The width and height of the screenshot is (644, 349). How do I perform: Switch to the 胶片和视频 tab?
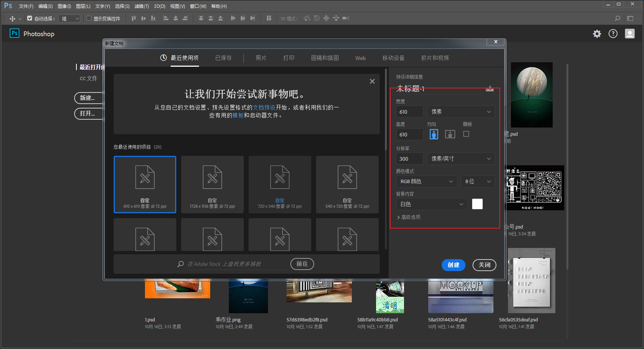coord(435,58)
